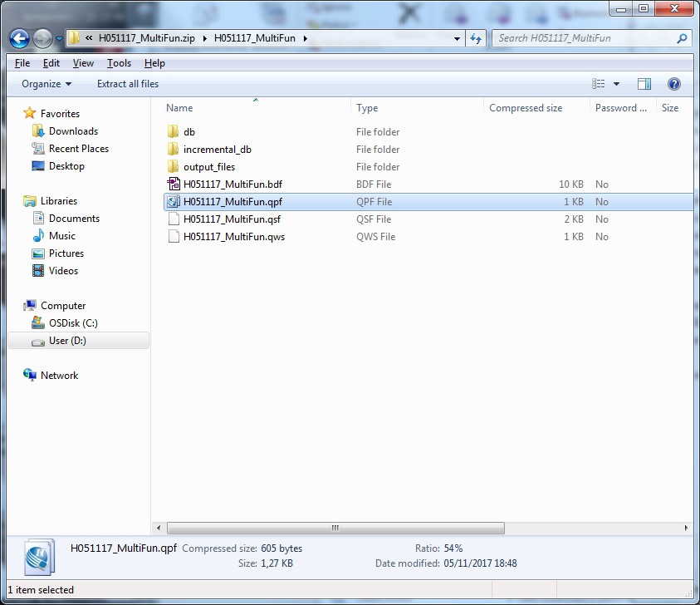Viewport: 700px width, 605px height.
Task: Click the incremental_db folder icon
Action: 174,150
